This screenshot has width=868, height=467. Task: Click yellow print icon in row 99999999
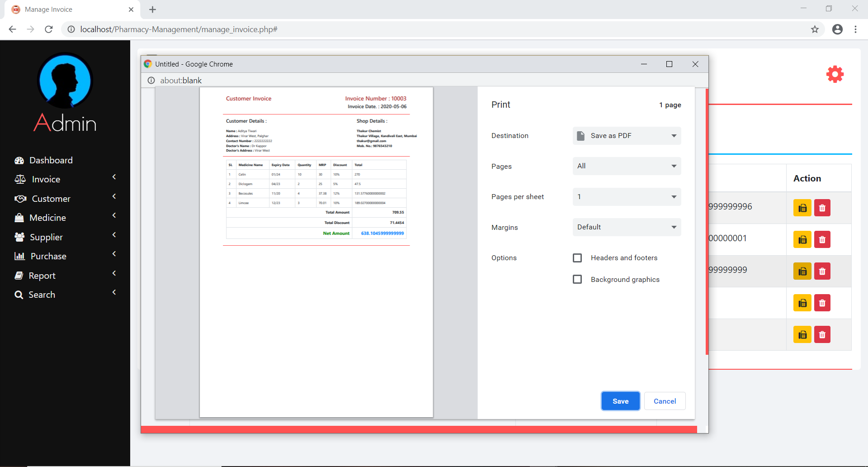(x=802, y=271)
